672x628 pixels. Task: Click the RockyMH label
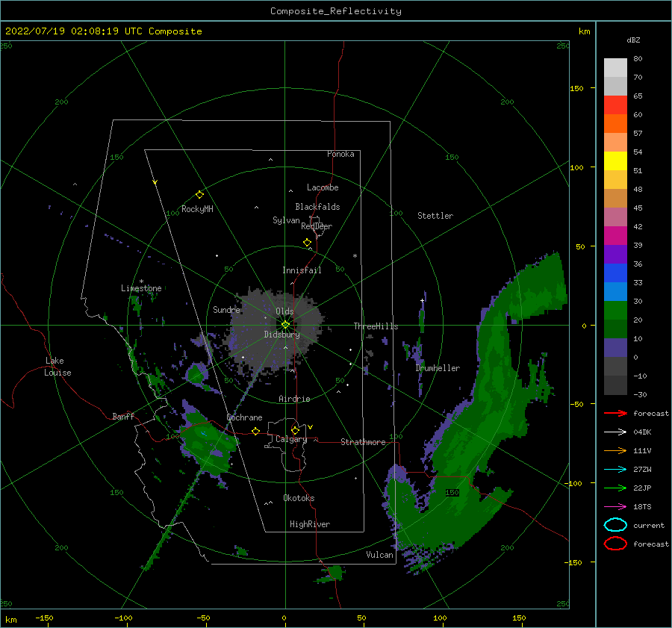(197, 209)
